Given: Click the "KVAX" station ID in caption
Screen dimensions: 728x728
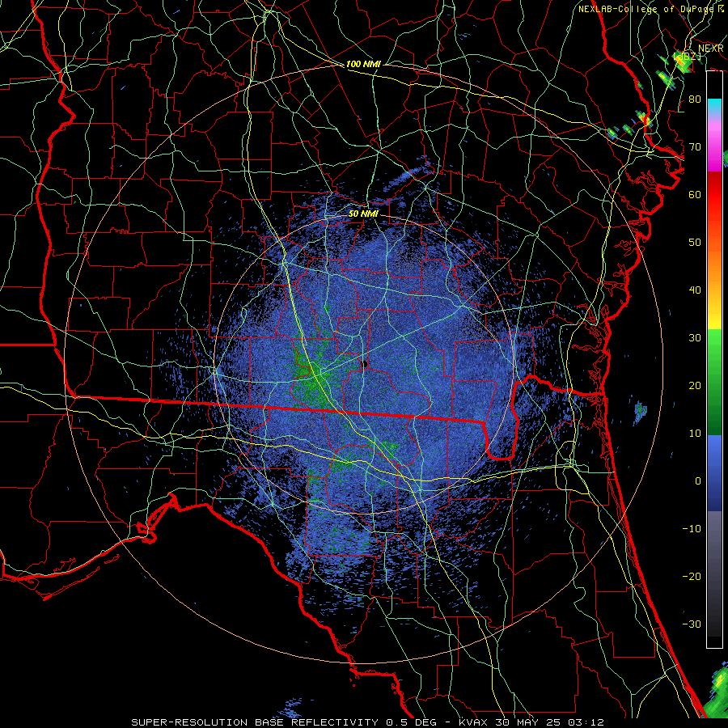Looking at the screenshot, I should point(472,722).
